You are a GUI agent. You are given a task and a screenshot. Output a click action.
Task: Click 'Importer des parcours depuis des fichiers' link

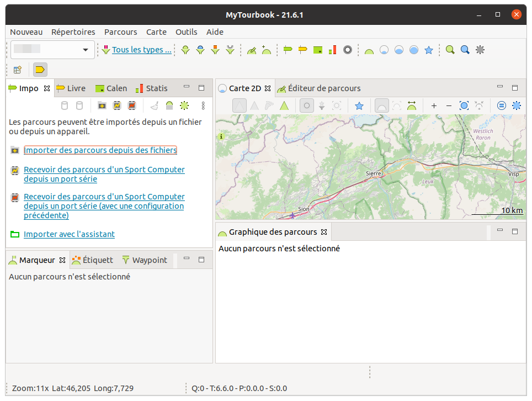tap(100, 150)
